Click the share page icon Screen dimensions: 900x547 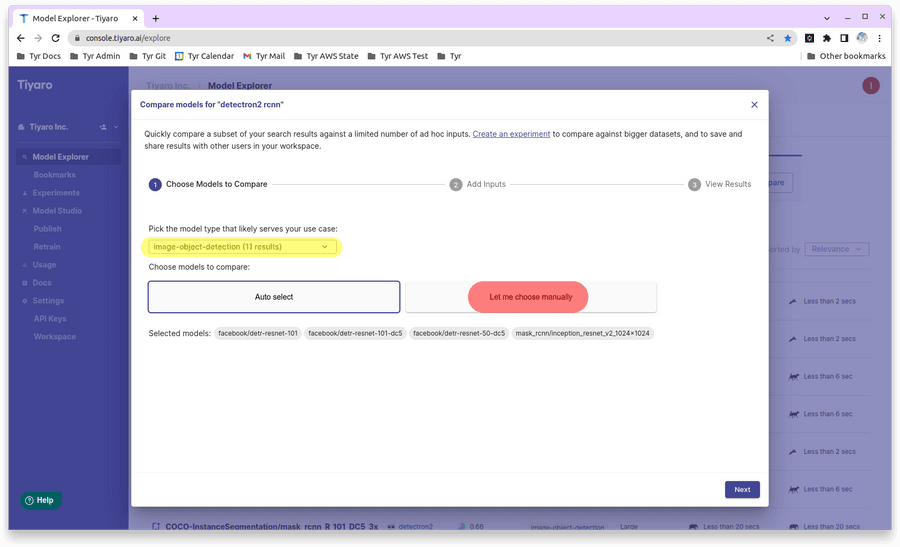[770, 38]
